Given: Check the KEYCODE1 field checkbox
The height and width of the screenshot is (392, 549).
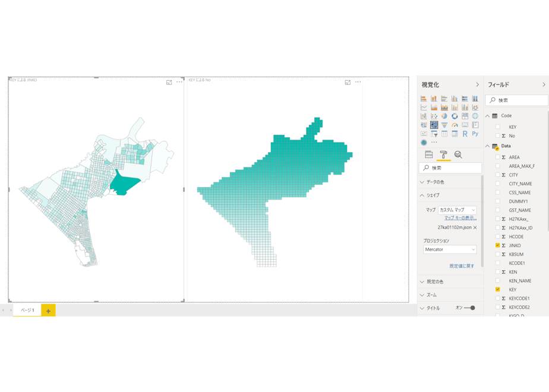Looking at the screenshot, I should coord(497,298).
